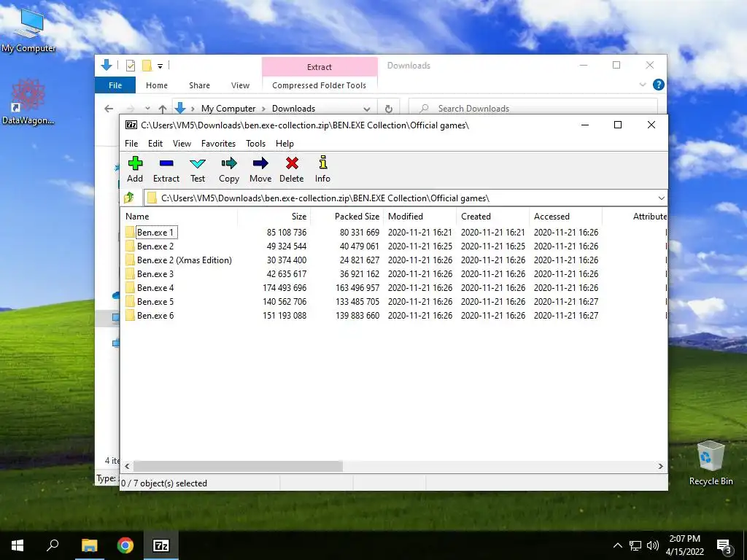
Task: Open the DataWagon desktop shortcut
Action: coord(28,102)
